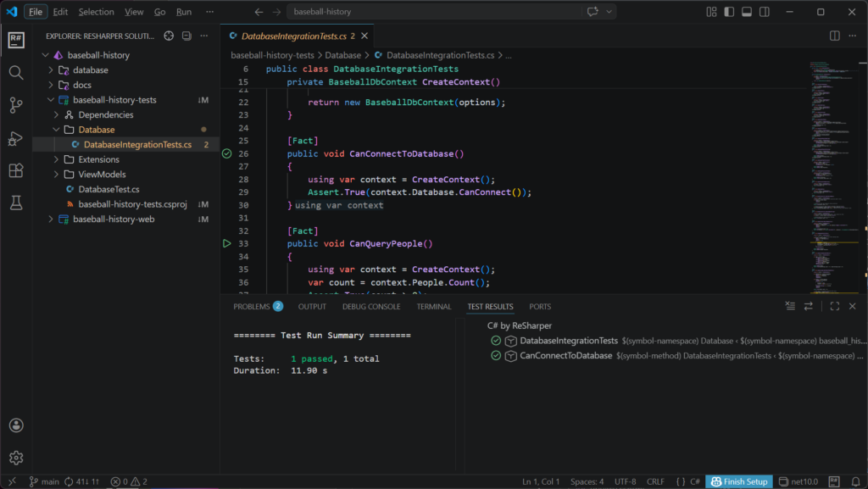Viewport: 868px width, 489px height.
Task: Open the Extensions view in activity bar
Action: tap(16, 170)
